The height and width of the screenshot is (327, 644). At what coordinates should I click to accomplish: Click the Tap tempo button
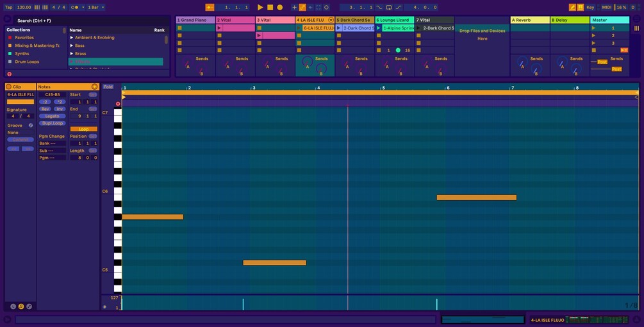(8, 8)
